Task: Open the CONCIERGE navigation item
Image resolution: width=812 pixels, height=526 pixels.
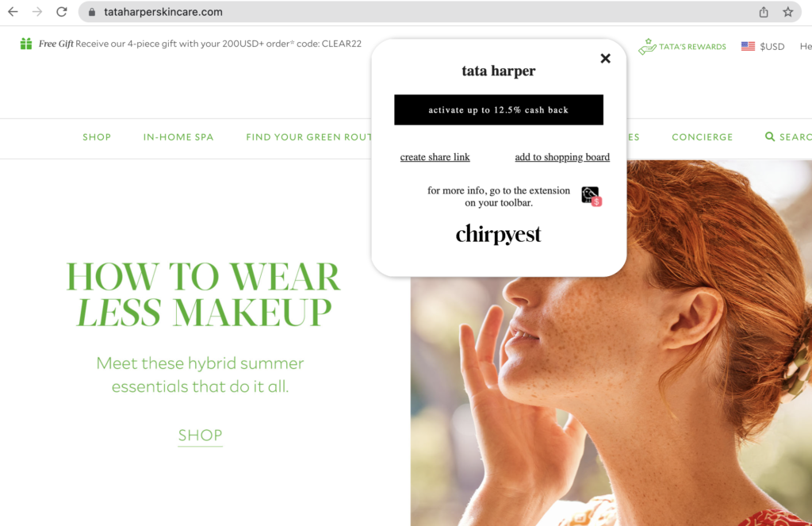Action: (702, 137)
